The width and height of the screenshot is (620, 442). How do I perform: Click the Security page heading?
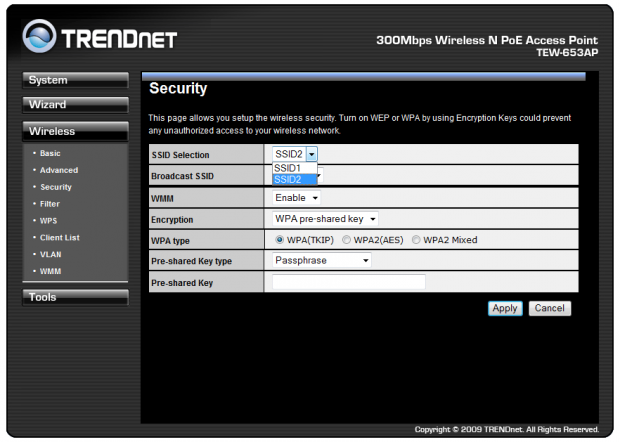coord(178,89)
